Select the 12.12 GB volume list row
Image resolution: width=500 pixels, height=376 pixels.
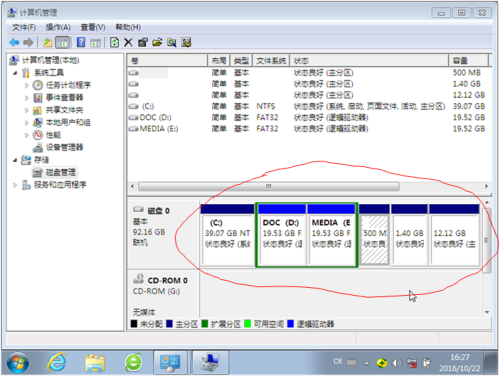308,95
